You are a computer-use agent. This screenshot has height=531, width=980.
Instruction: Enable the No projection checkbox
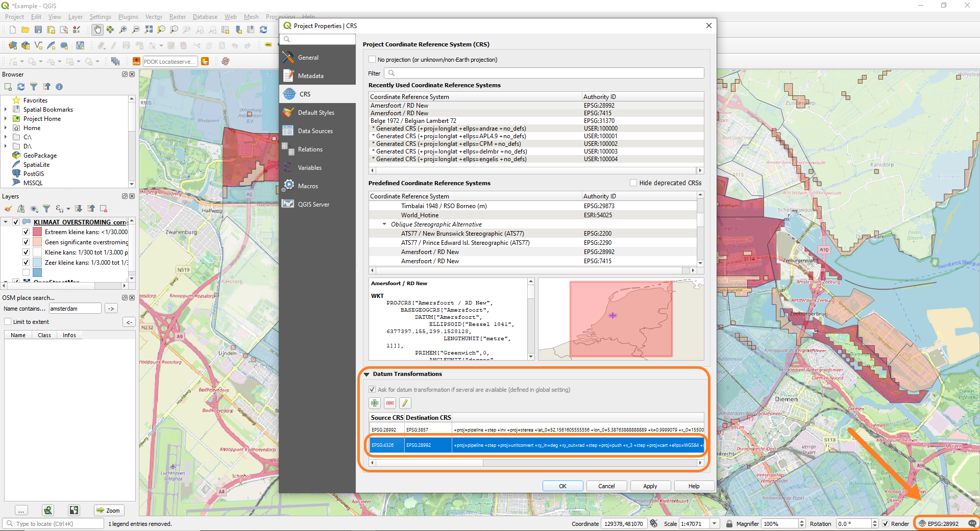[x=372, y=60]
